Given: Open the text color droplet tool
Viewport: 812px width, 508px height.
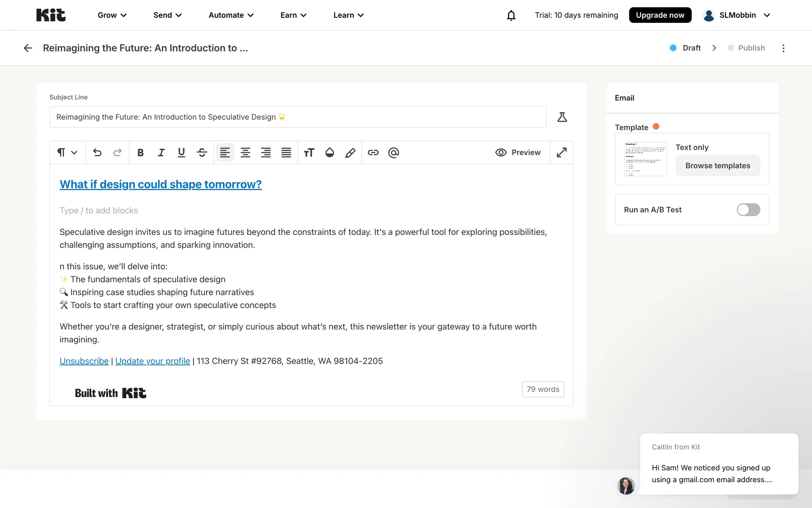Looking at the screenshot, I should tap(329, 152).
